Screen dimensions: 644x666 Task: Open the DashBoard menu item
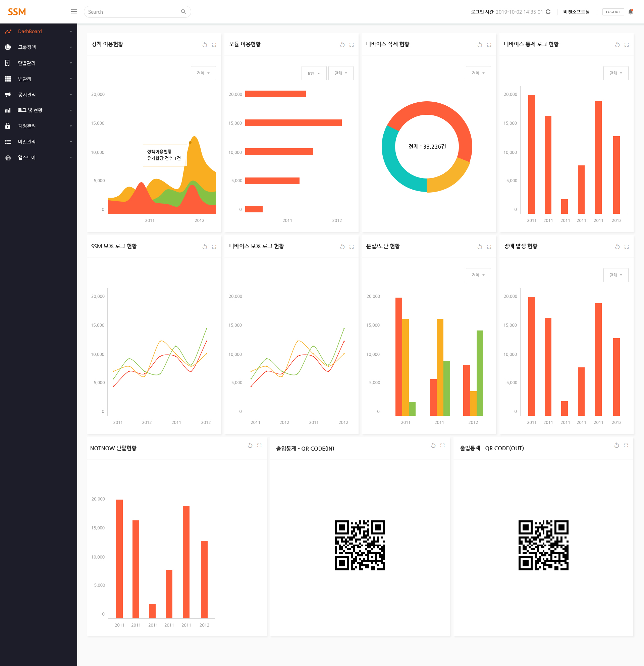[39, 31]
